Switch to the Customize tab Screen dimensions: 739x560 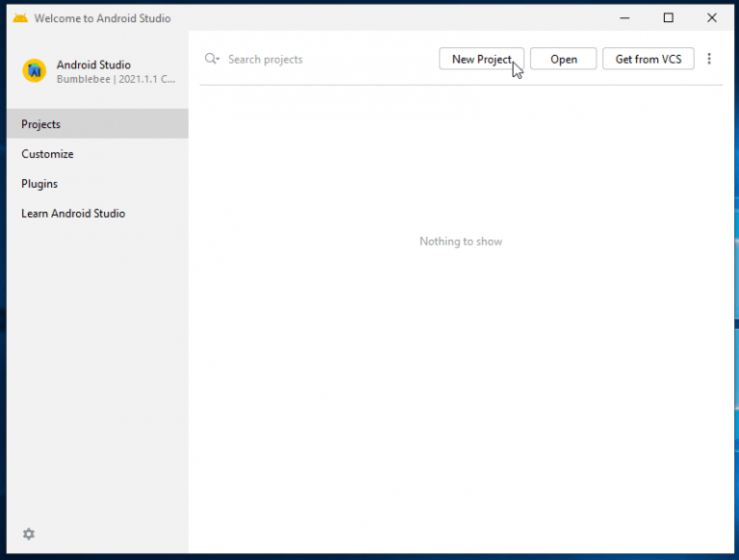(97, 154)
